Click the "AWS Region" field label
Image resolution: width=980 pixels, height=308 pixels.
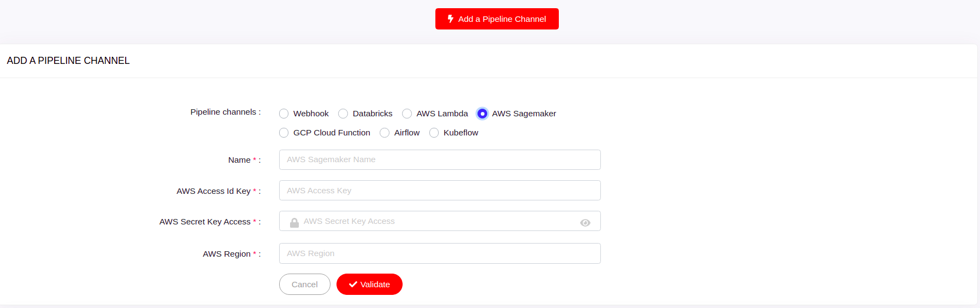coord(227,254)
